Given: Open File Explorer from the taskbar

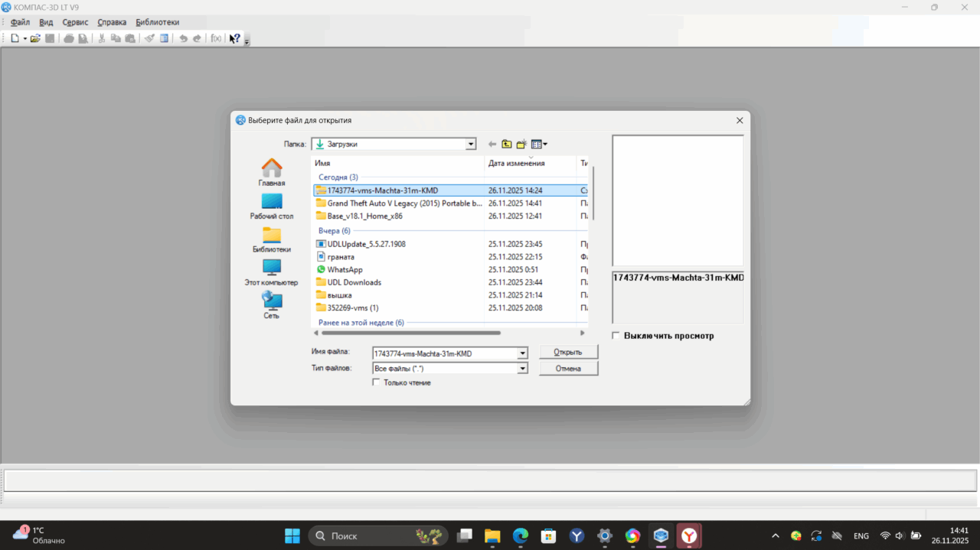Looking at the screenshot, I should click(492, 536).
